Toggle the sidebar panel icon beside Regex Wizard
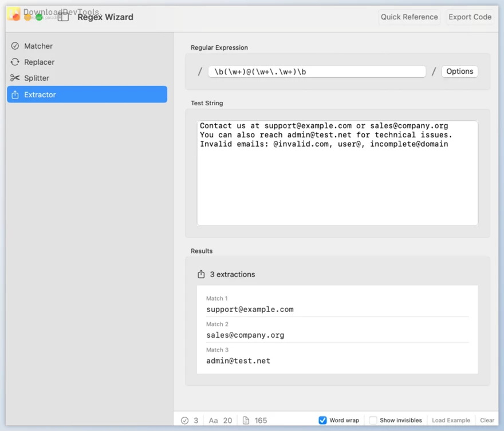The image size is (504, 431). click(63, 17)
